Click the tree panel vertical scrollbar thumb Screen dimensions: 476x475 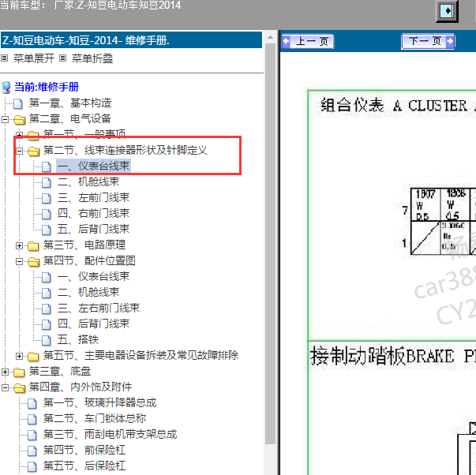click(270, 244)
